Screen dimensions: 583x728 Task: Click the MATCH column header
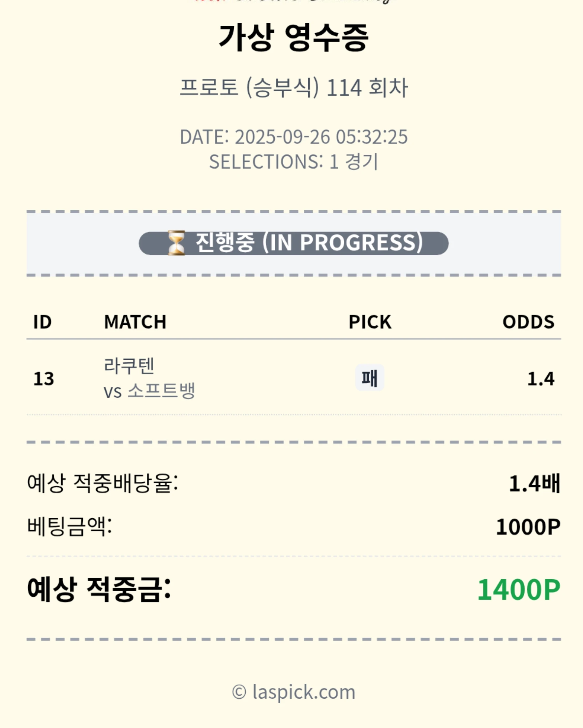(x=135, y=322)
